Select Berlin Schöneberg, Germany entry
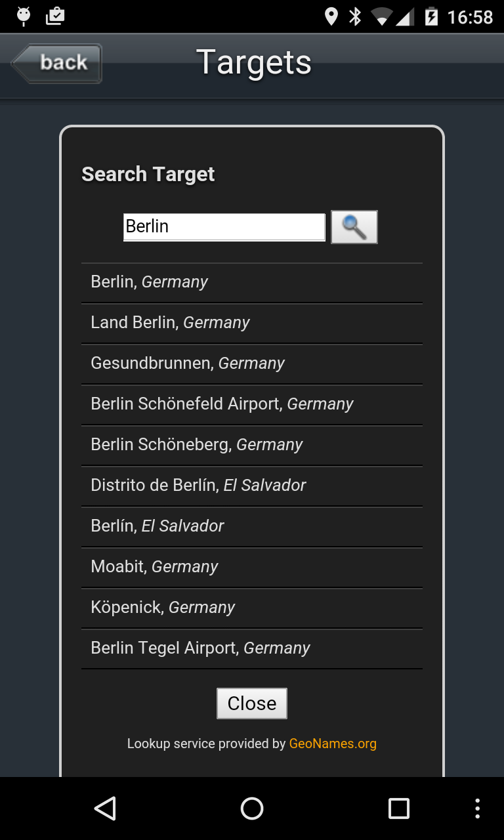Image resolution: width=504 pixels, height=840 pixels. [x=252, y=445]
